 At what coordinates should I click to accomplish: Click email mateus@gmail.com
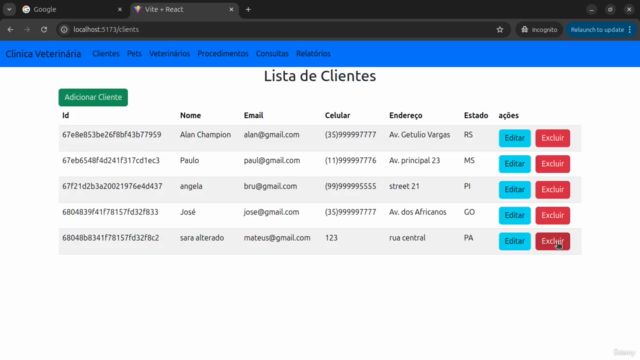(277, 238)
